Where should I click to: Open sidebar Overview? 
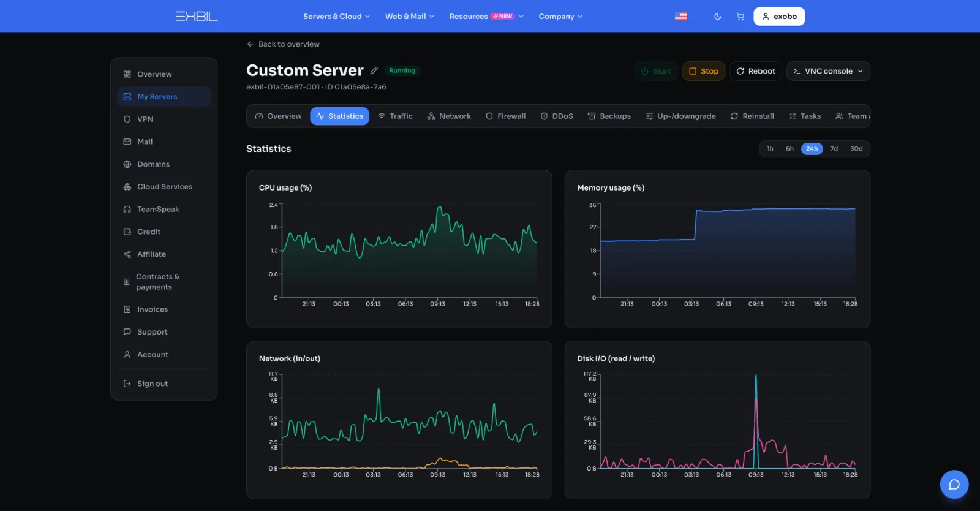pos(164,74)
